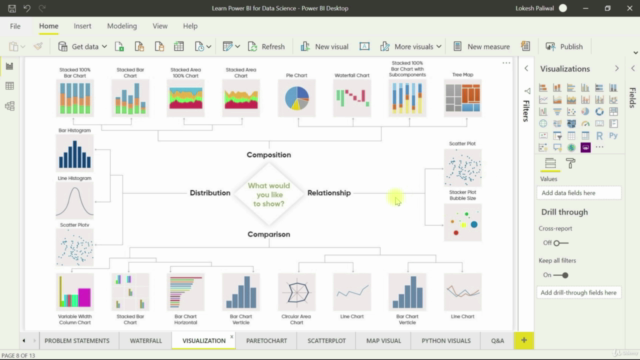Click the Values 'Add data fields here' well
The image size is (640, 360).
[579, 193]
